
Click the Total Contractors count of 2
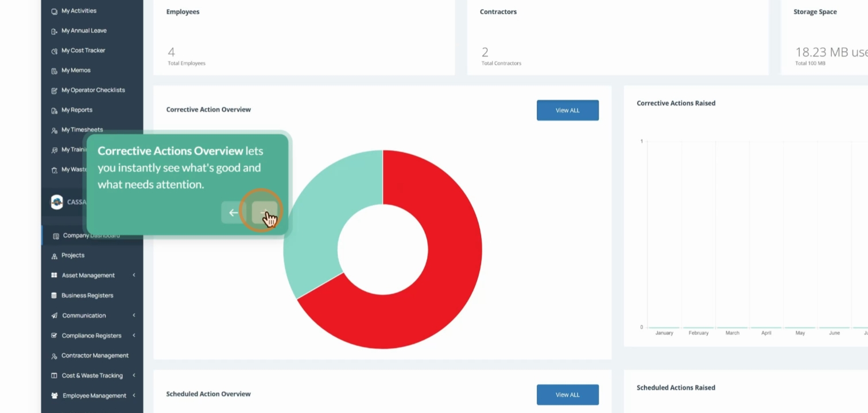pyautogui.click(x=485, y=52)
